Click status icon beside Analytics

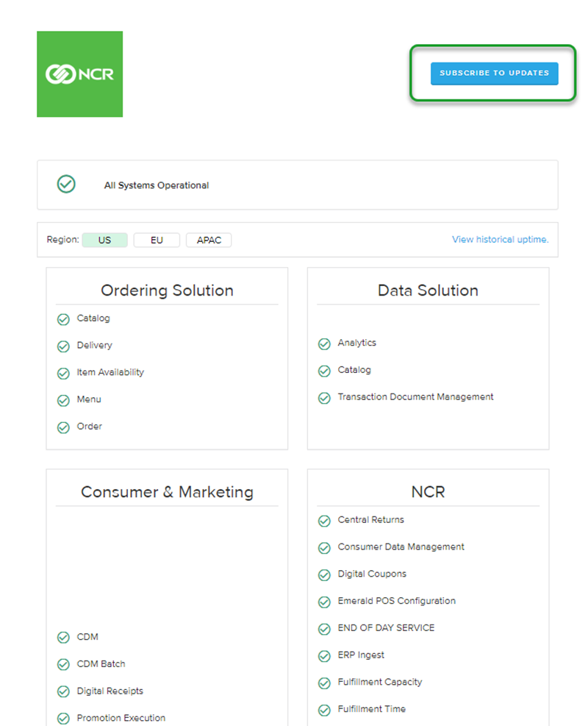pos(324,344)
